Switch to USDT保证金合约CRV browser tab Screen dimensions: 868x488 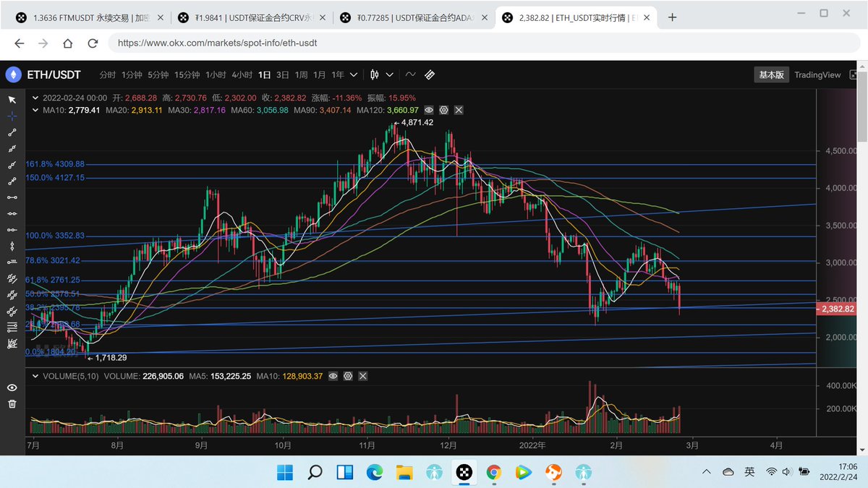pos(250,17)
